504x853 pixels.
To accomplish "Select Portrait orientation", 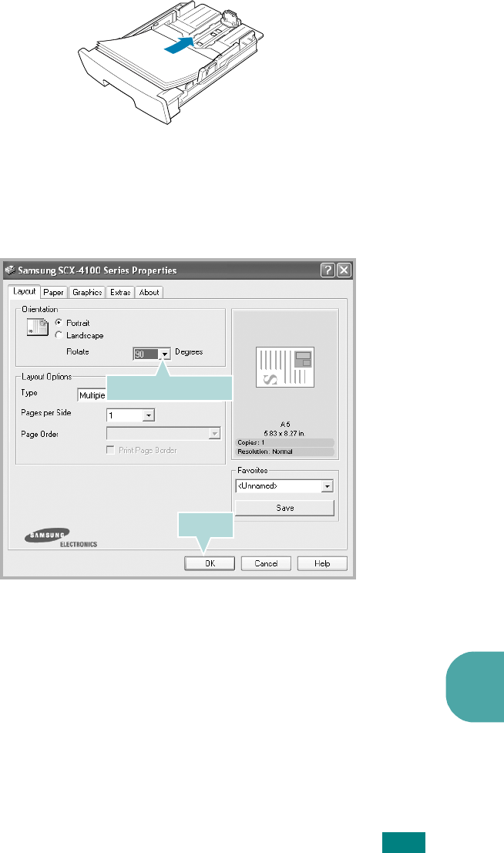I will pos(59,323).
